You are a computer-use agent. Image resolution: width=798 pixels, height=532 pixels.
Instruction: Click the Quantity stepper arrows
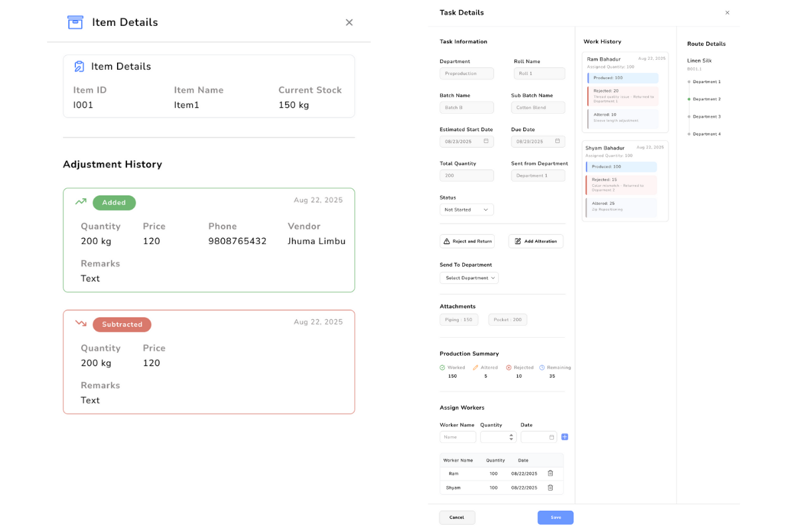click(x=511, y=437)
